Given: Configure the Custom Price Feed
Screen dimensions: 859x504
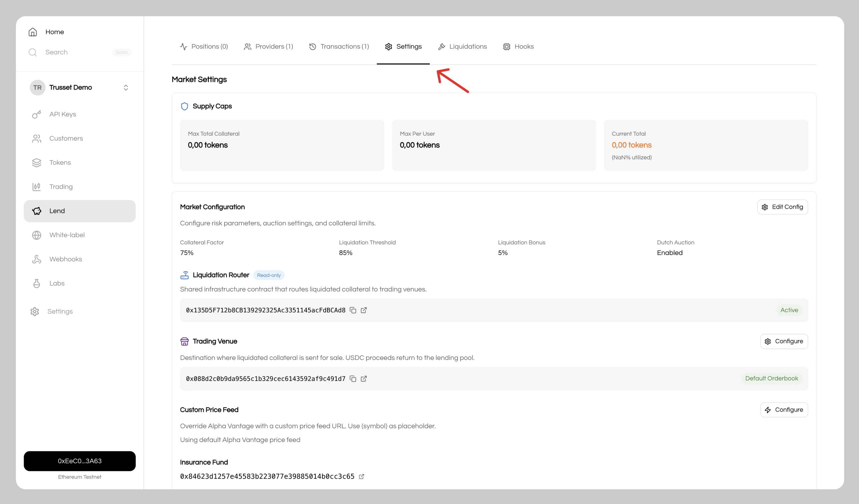Looking at the screenshot, I should click(x=784, y=410).
